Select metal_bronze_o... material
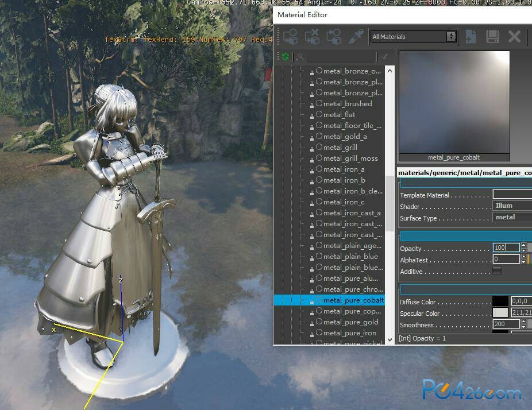The image size is (532, 410). pos(352,71)
